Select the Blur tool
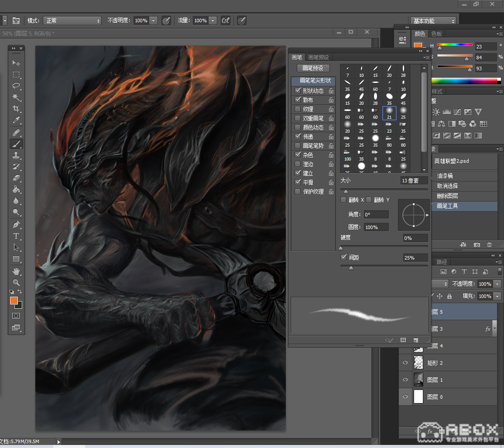504x448 pixels. coord(16,201)
